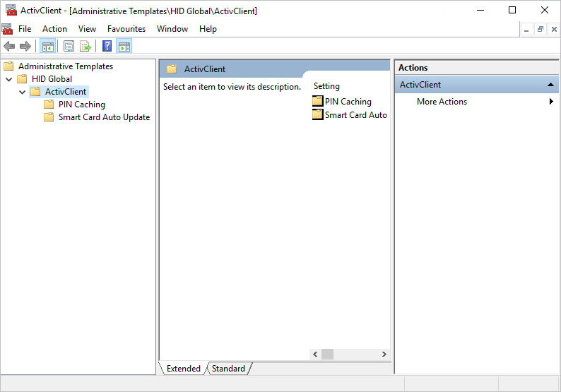Open Help via the question mark icon
This screenshot has height=392, width=561.
(107, 47)
